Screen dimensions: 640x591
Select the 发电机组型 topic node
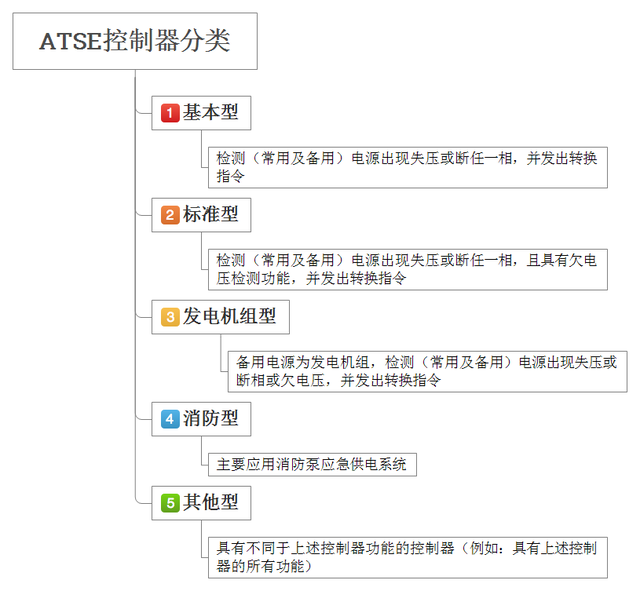tap(220, 317)
